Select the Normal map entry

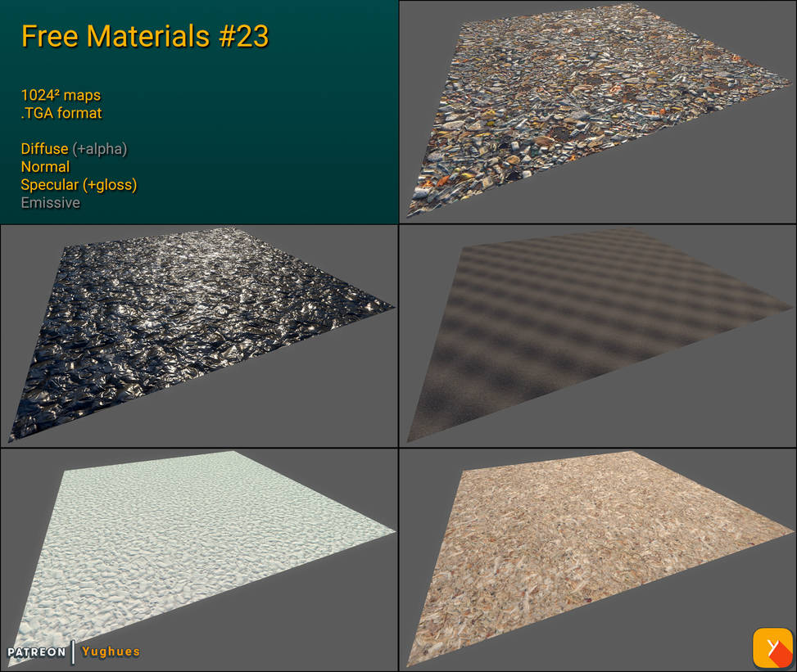[x=45, y=167]
